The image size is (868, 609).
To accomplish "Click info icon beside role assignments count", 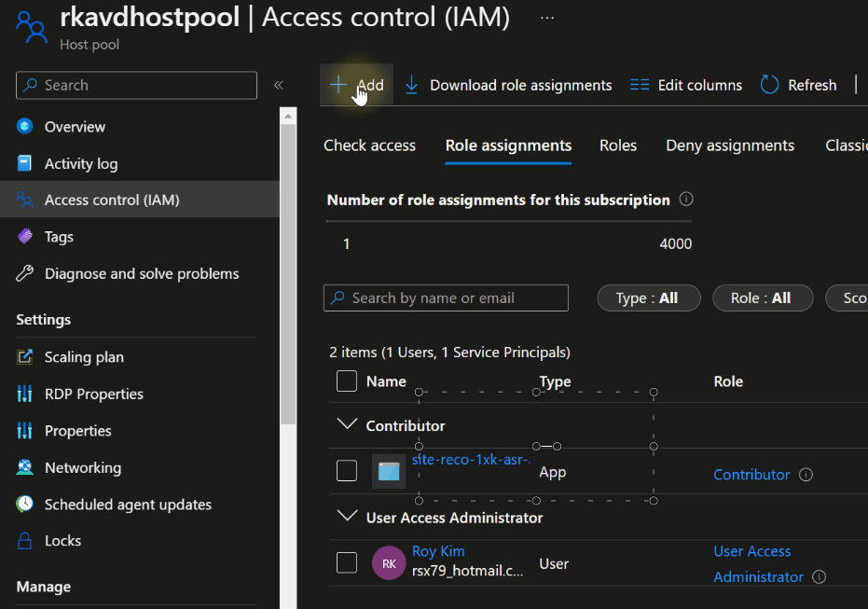I will click(686, 200).
